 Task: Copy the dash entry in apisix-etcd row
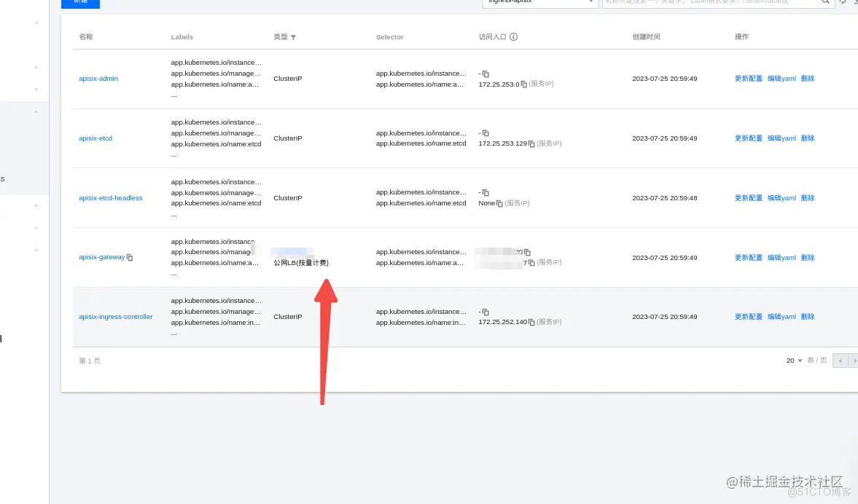[x=485, y=133]
